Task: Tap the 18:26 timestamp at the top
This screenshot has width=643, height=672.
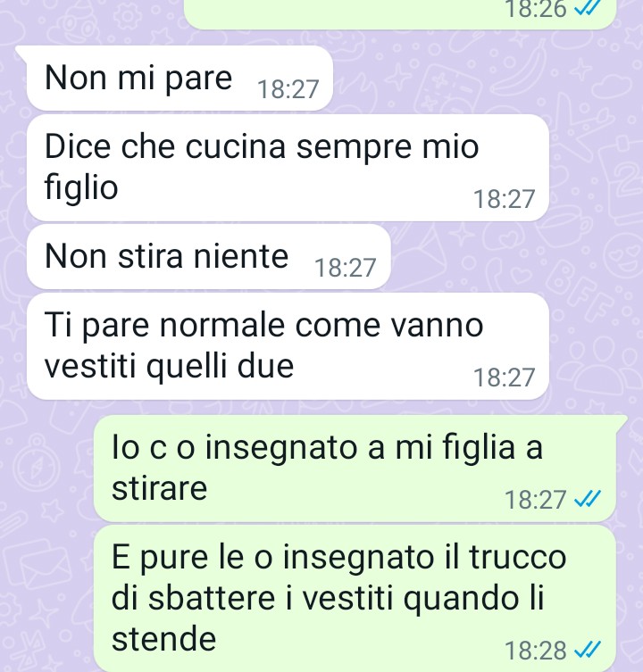Action: (x=535, y=10)
